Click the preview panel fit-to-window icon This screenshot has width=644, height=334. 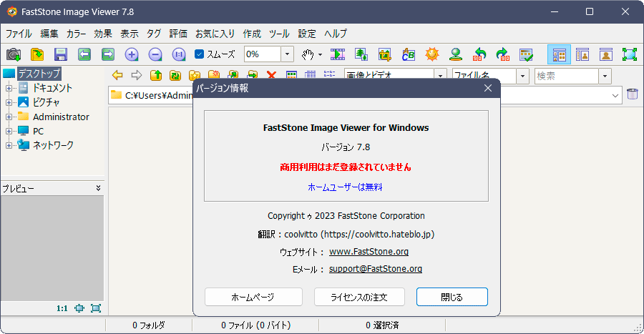pyautogui.click(x=79, y=308)
